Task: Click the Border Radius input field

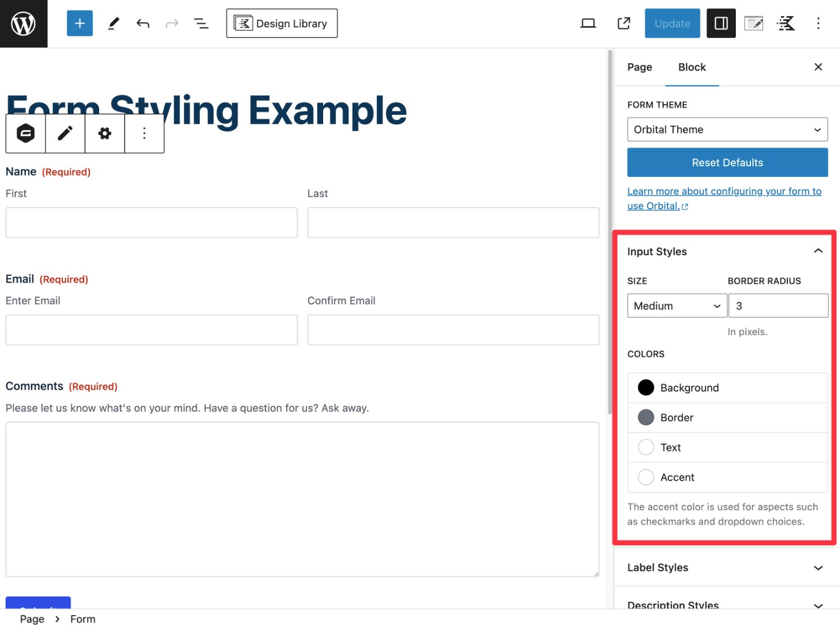Action: tap(778, 306)
